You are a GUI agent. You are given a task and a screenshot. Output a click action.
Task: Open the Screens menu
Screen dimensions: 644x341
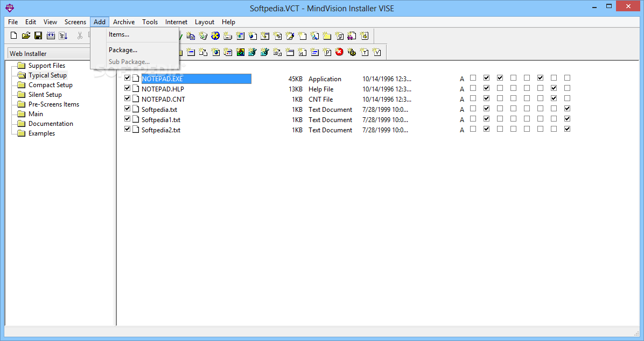tap(75, 22)
